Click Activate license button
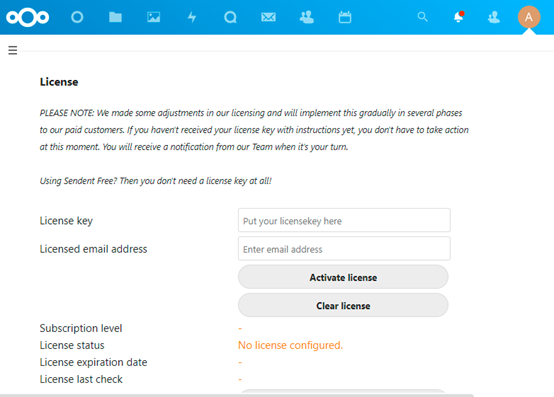This screenshot has height=397, width=554. pyautogui.click(x=343, y=277)
